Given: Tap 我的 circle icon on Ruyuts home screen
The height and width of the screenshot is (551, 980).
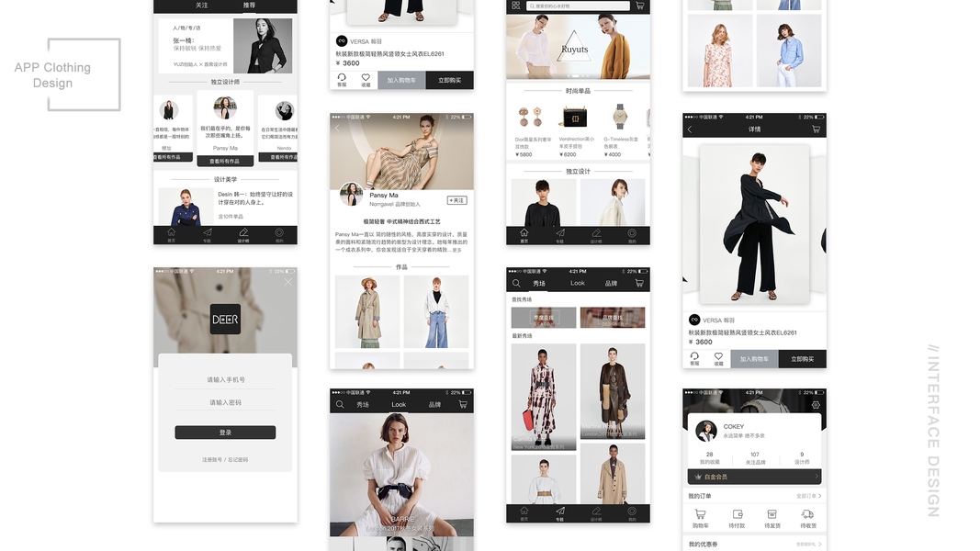Looking at the screenshot, I should coord(632,234).
